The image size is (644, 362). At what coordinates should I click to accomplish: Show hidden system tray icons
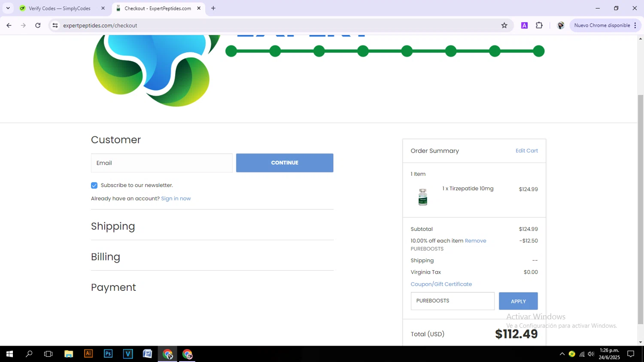pos(562,354)
